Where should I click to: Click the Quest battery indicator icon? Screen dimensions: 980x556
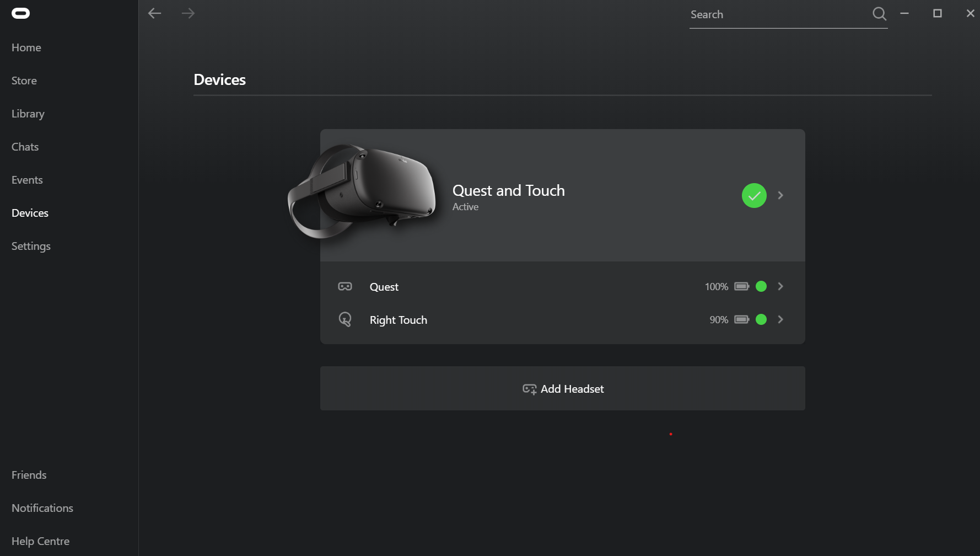coord(742,286)
